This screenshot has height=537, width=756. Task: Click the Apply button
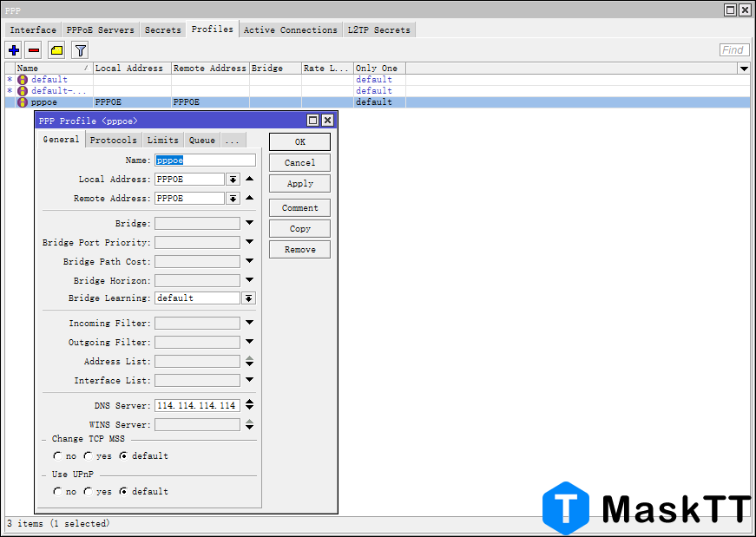coord(299,184)
